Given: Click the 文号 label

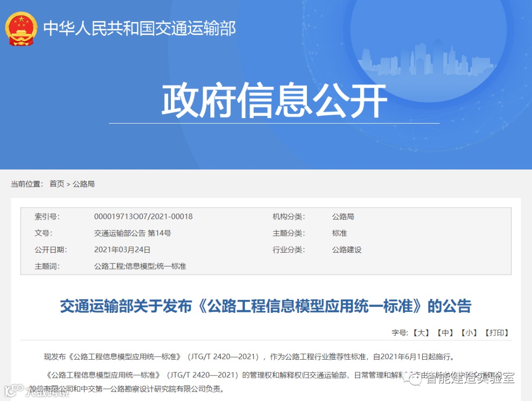Looking at the screenshot, I should pos(43,233).
